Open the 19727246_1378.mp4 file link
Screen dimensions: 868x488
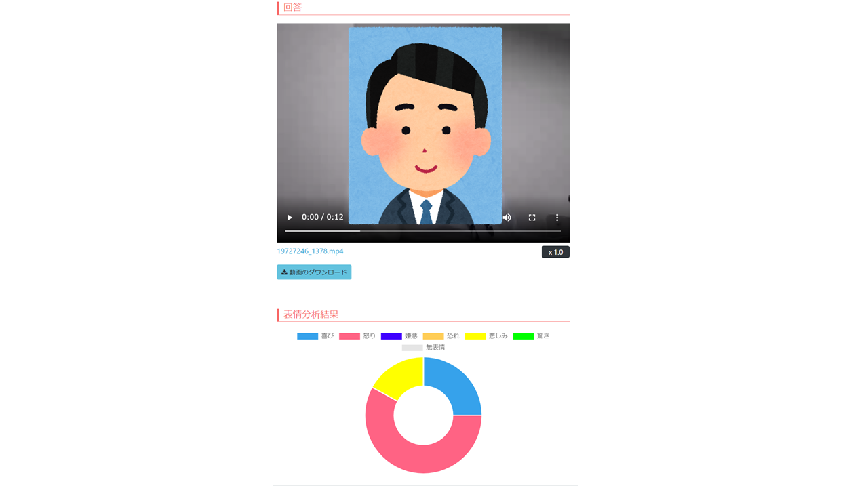tap(310, 251)
